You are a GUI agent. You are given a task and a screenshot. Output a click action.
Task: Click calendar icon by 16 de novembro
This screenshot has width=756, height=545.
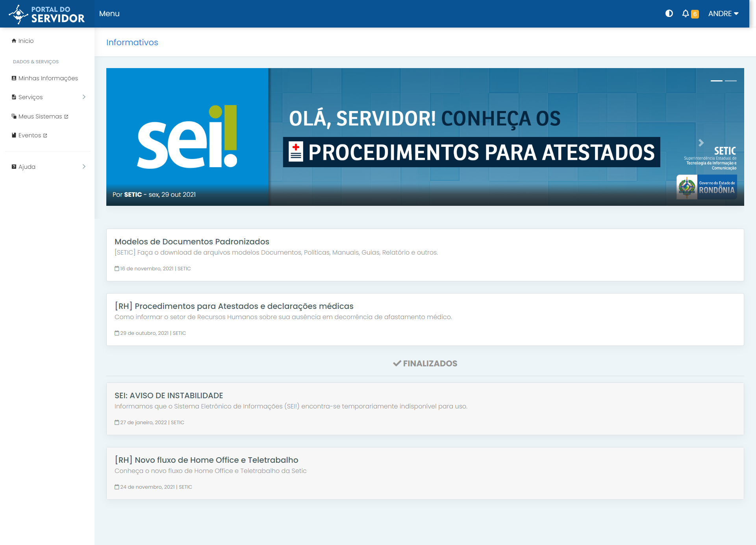click(117, 268)
